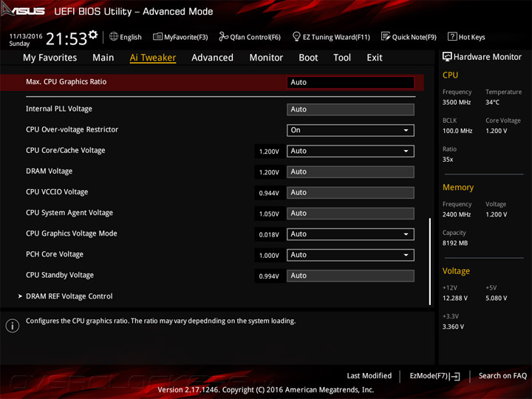The image size is (532, 399).
Task: Switch to EzMode(F7)
Action: click(x=434, y=376)
